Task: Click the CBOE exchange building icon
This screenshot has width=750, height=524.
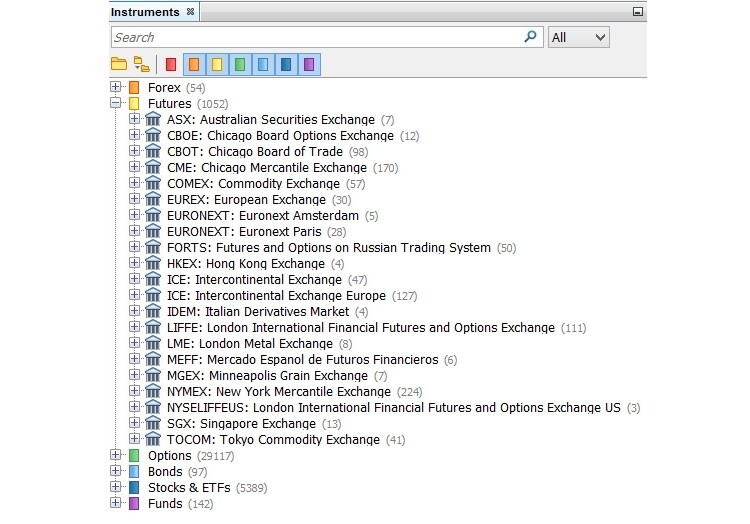Action: [x=153, y=135]
